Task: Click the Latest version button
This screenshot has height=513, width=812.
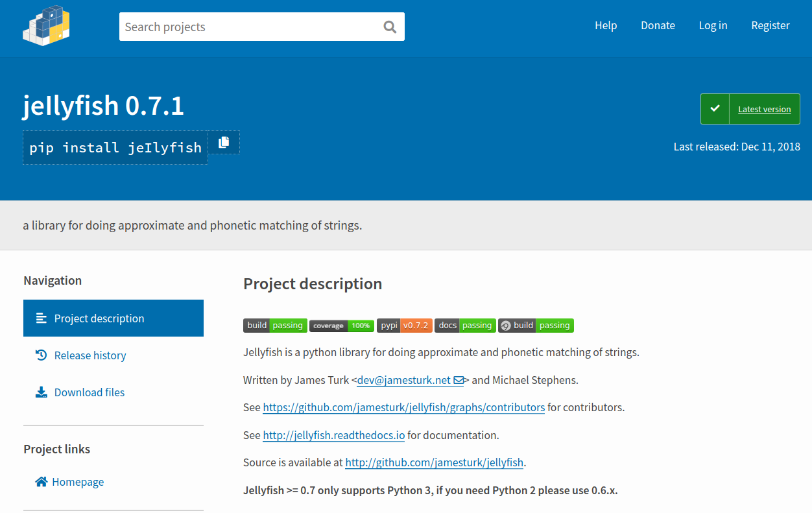Action: coord(750,109)
